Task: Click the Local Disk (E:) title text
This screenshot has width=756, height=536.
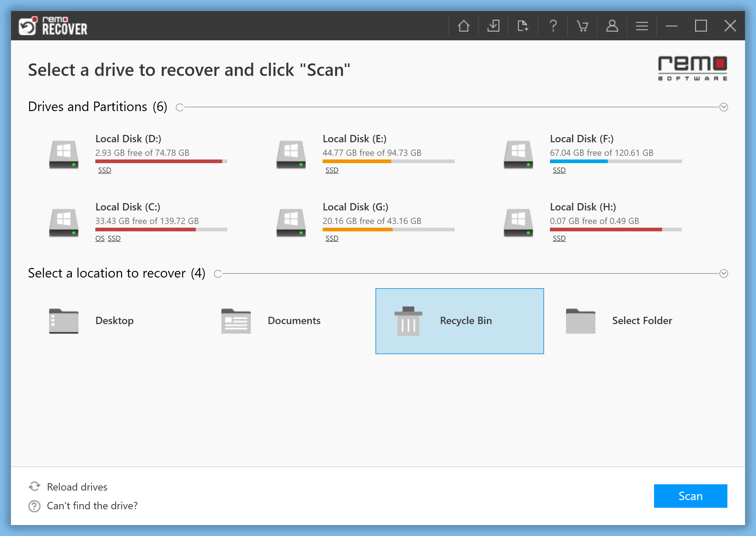Action: pyautogui.click(x=355, y=139)
